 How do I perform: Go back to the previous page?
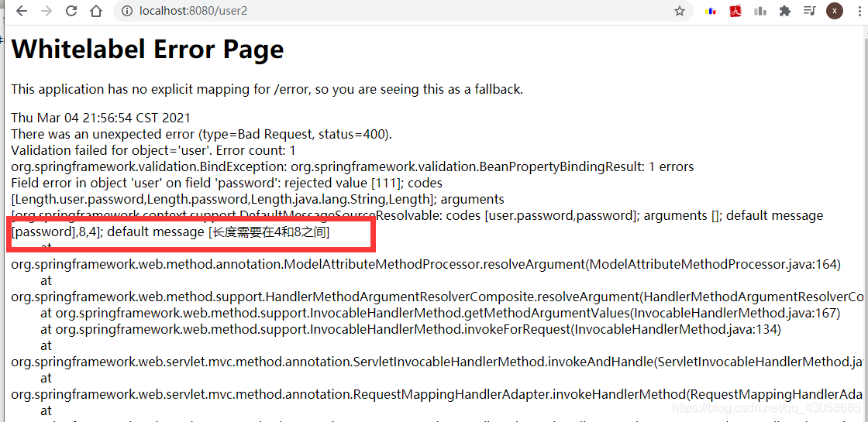click(22, 11)
